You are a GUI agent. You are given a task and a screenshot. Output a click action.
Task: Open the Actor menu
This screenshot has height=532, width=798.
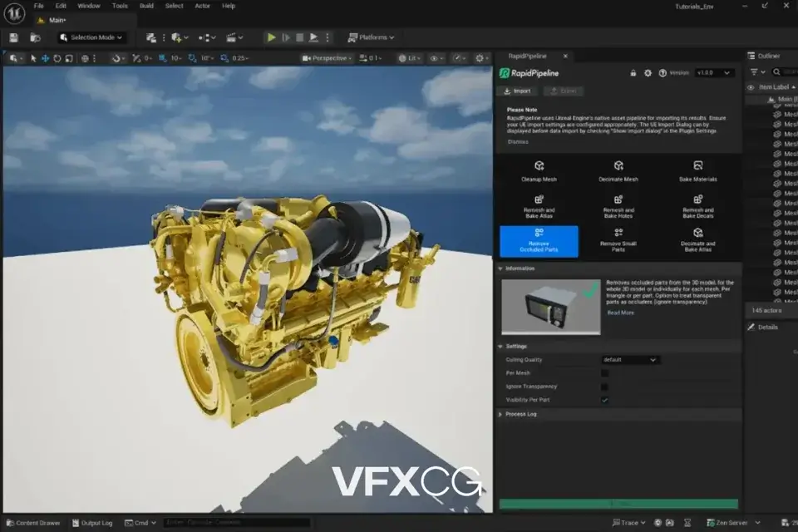202,6
